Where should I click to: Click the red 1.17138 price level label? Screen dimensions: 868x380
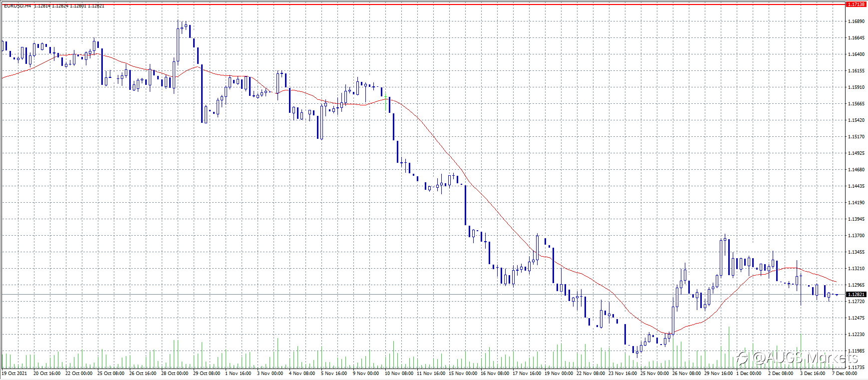[856, 4]
